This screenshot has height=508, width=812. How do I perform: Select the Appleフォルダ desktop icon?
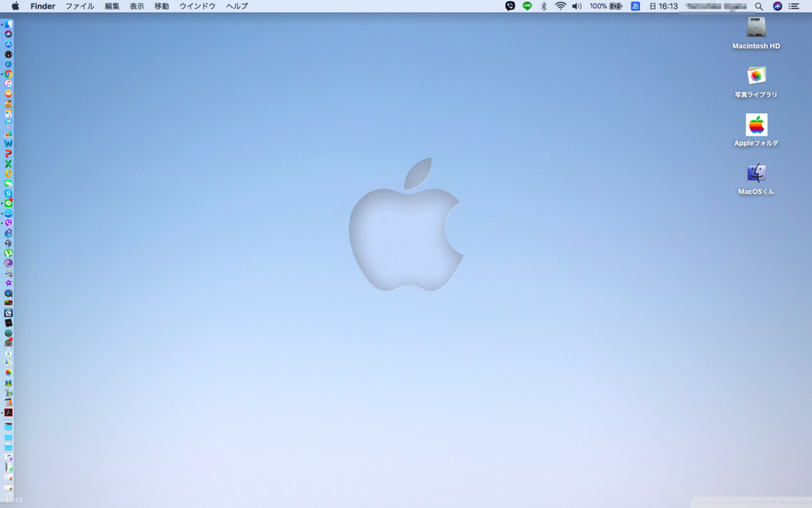[756, 130]
